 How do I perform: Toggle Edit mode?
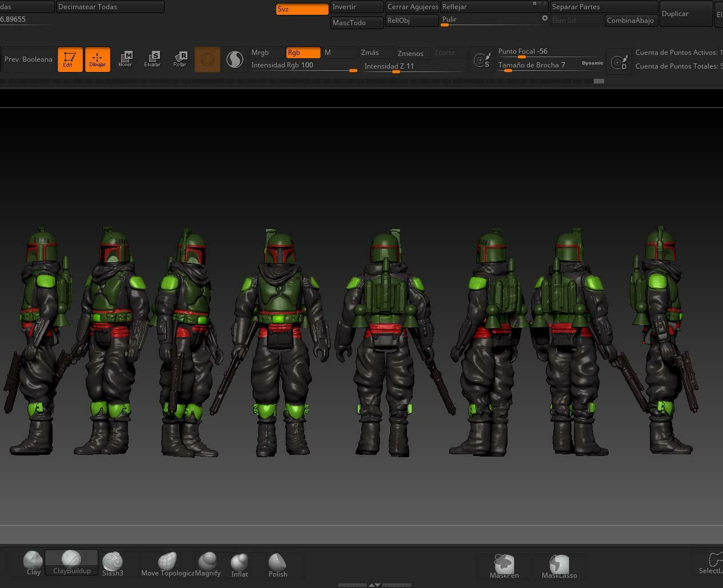coord(70,59)
